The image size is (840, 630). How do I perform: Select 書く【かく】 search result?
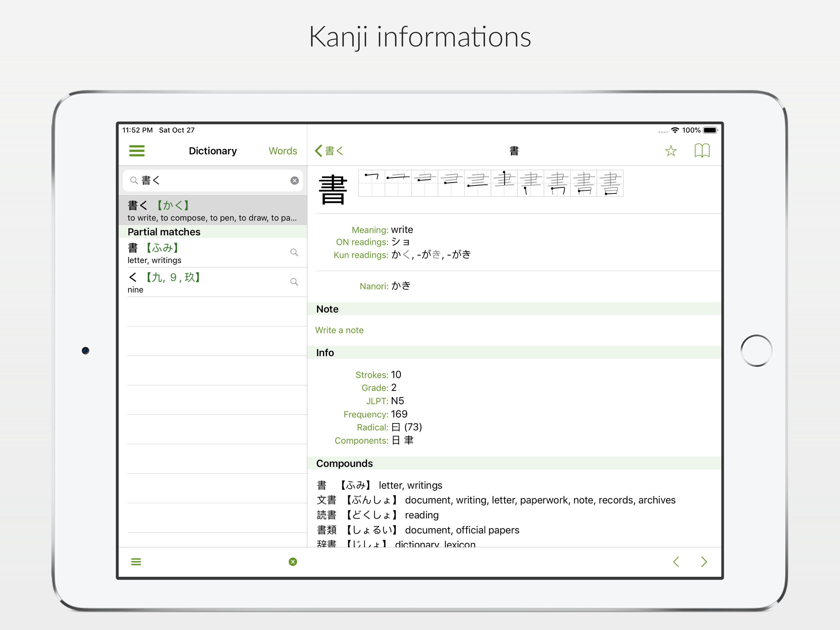213,210
